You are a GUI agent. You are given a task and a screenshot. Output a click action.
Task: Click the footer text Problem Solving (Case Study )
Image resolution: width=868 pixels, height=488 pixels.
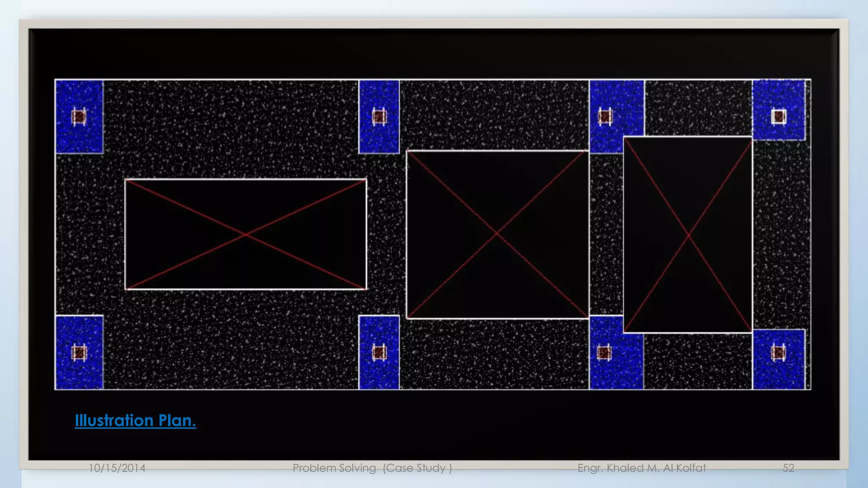click(x=373, y=468)
